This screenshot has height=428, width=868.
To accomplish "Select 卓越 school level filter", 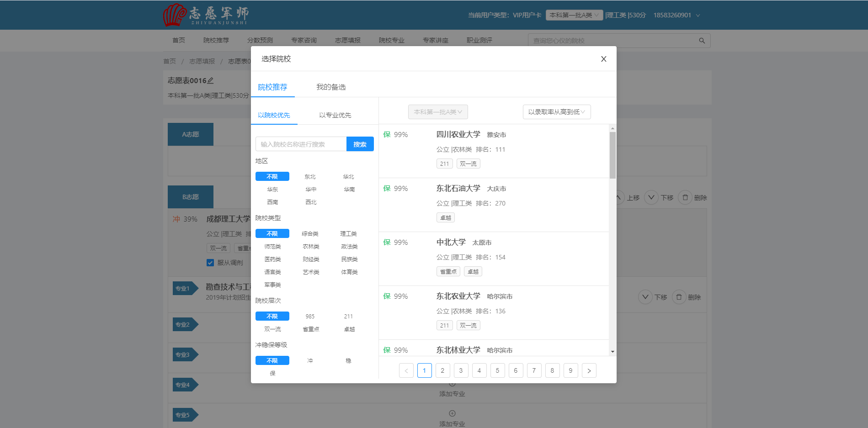I will coord(349,329).
